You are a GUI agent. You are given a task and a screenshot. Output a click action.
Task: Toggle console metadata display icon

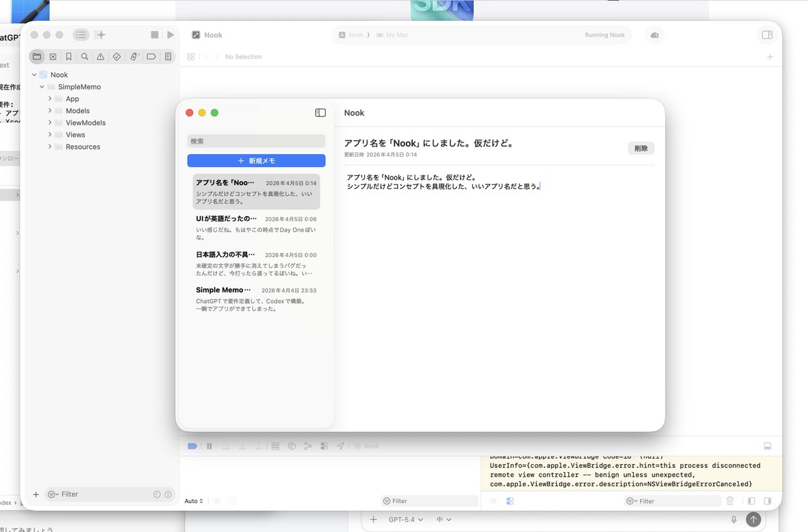510,501
